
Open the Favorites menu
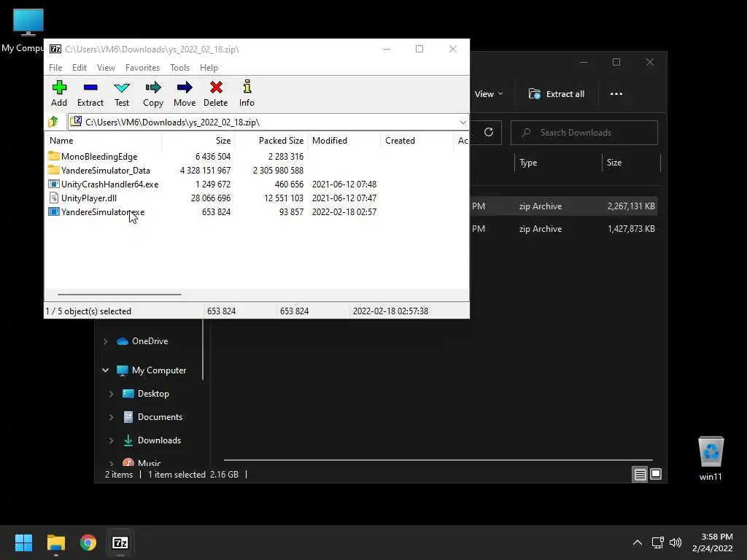pyautogui.click(x=142, y=68)
